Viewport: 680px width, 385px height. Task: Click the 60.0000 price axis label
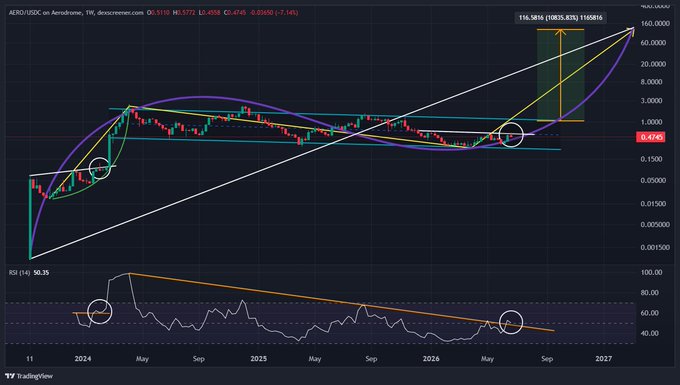(654, 42)
